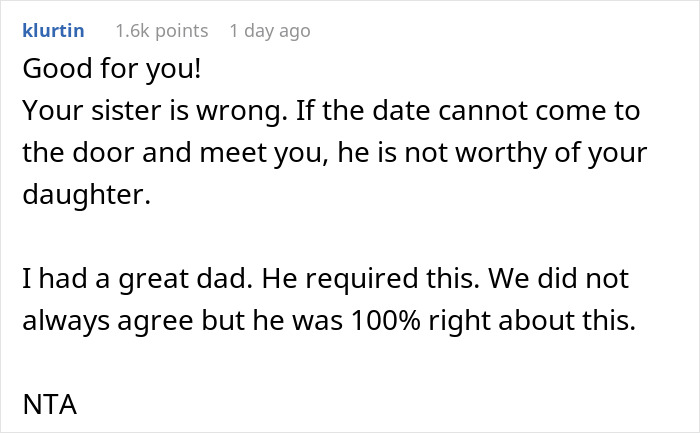Screen dimensions: 700x433
Task: Click the phrase 'right about this.'
Action: click(x=532, y=321)
